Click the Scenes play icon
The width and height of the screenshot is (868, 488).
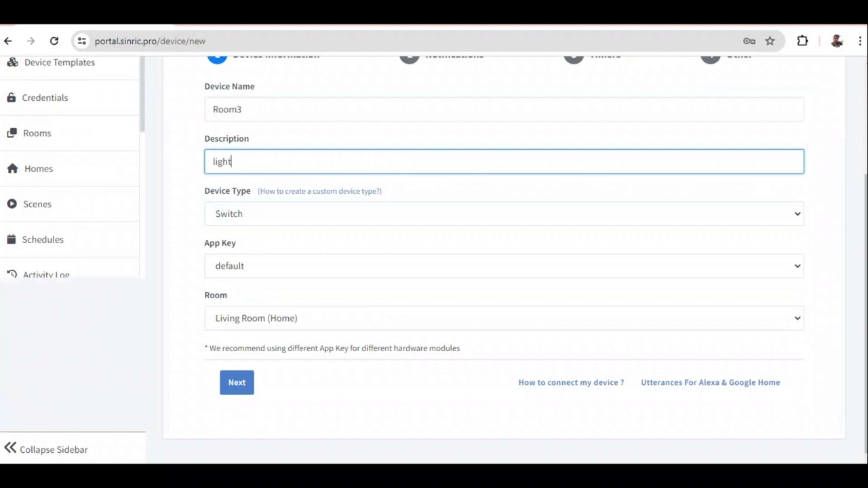click(12, 203)
